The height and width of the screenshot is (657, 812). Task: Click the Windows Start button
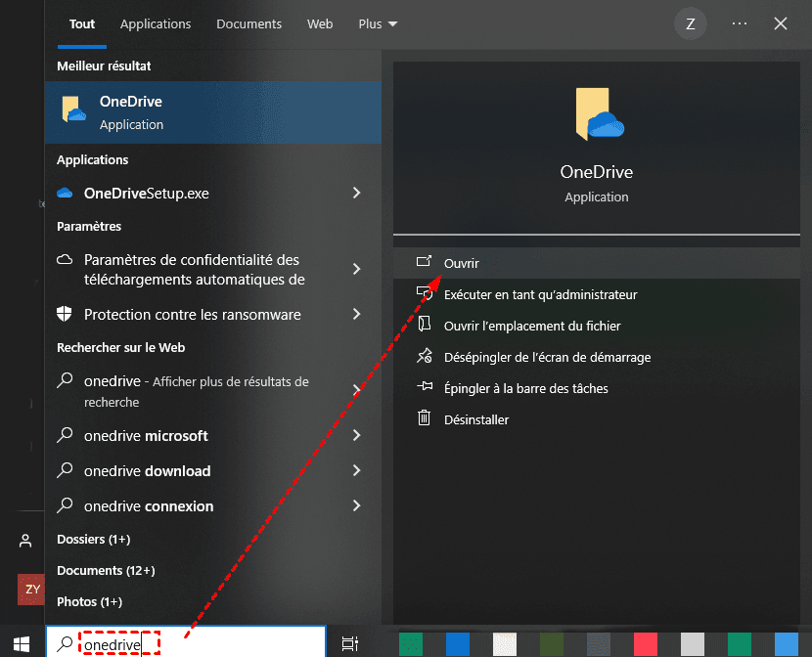click(22, 644)
